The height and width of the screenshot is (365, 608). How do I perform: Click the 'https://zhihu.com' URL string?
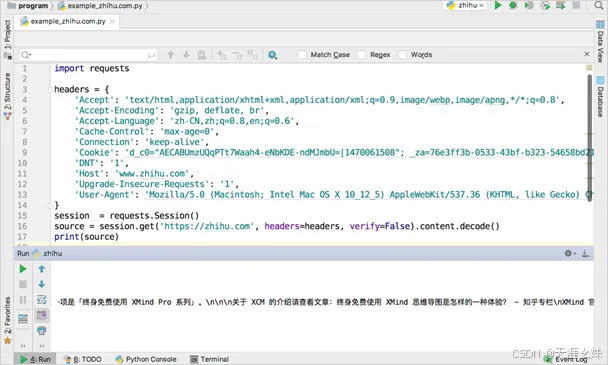click(207, 226)
